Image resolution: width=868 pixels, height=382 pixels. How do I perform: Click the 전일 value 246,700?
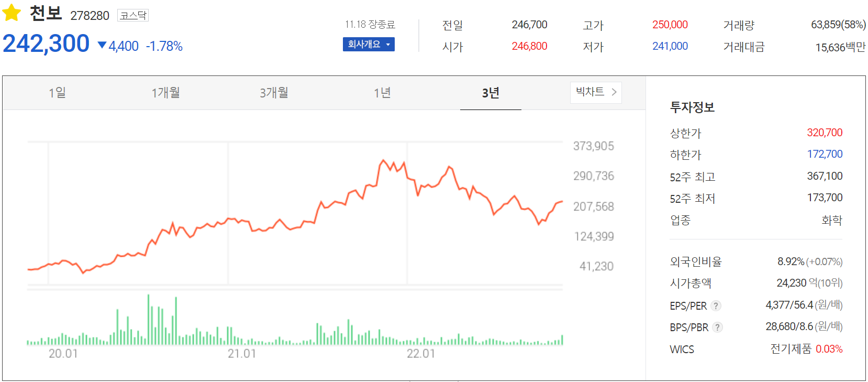(x=529, y=25)
